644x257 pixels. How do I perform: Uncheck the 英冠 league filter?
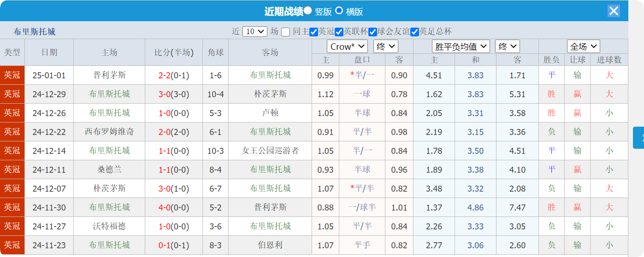[x=314, y=32]
